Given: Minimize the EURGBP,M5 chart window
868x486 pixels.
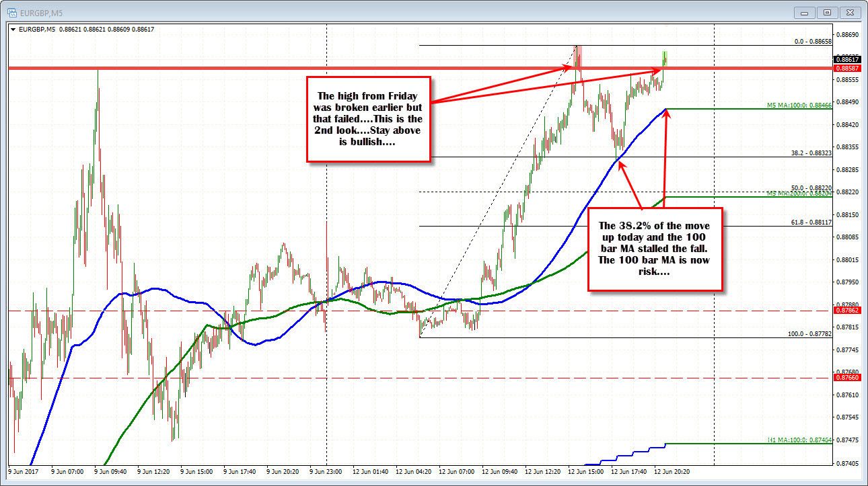Looking at the screenshot, I should pos(804,12).
